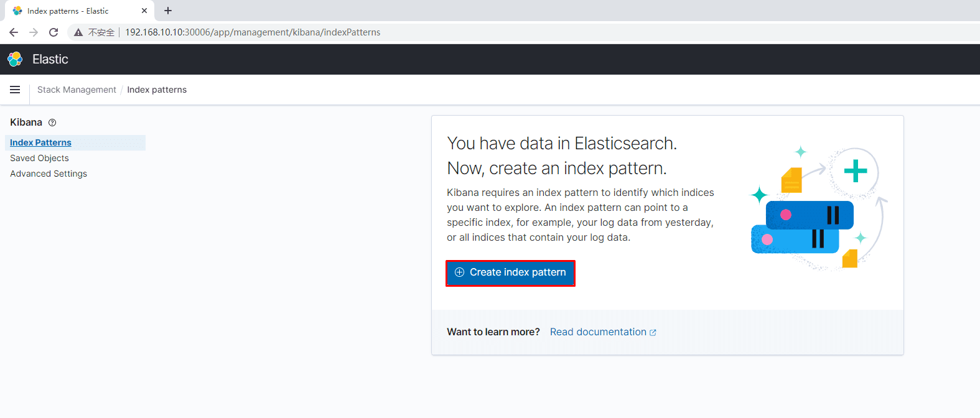Open the Kibana help question icon
The height and width of the screenshot is (418, 980).
52,123
